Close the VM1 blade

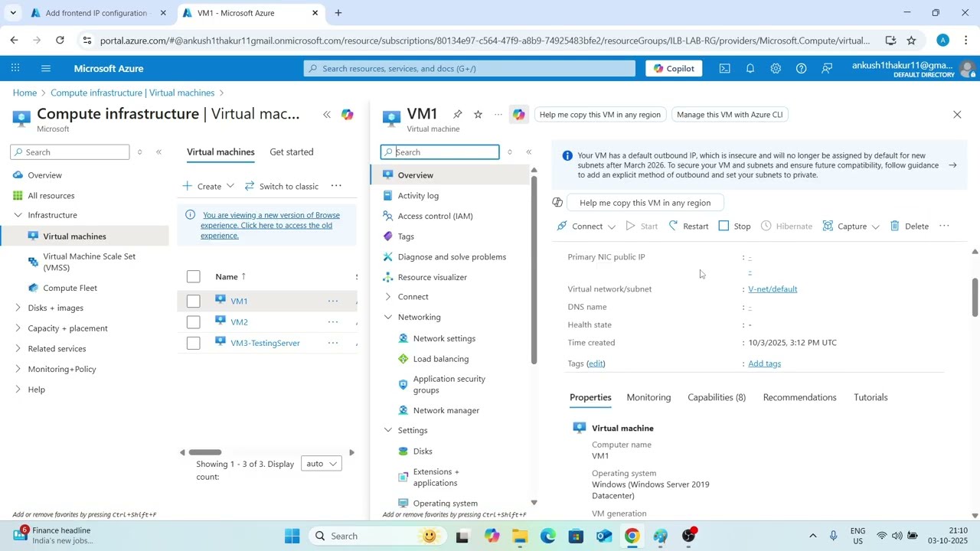[957, 114]
